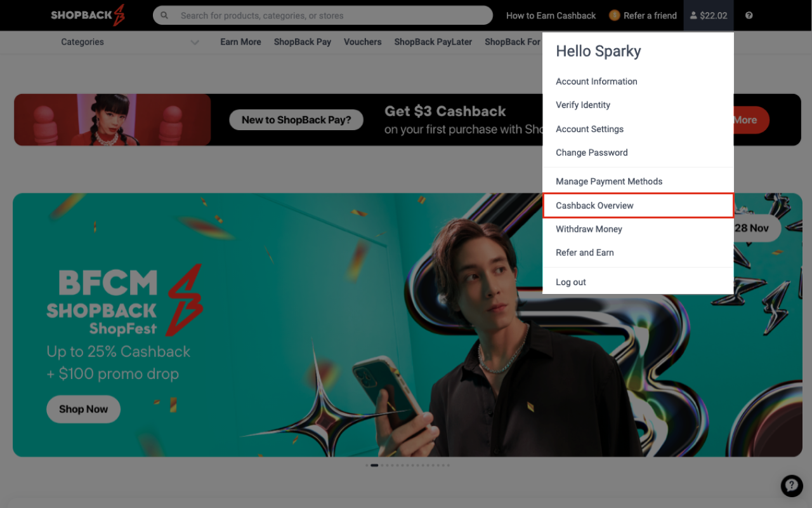Select Cashback Overview from the menu

[594, 205]
